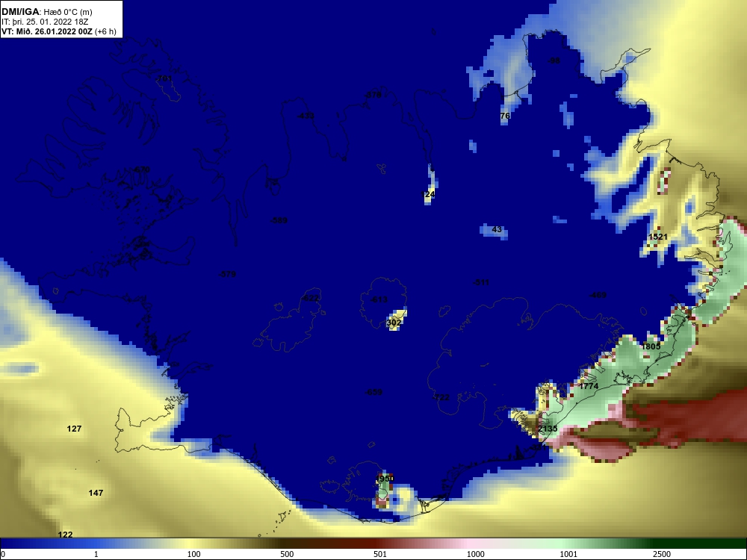Click the legend label 0

tap(3, 554)
